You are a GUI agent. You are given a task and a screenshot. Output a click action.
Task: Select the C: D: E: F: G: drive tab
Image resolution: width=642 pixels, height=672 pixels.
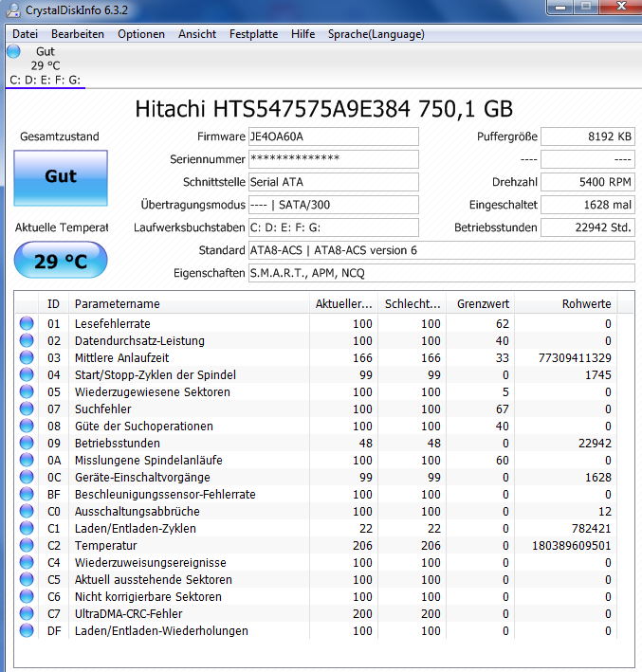[45, 80]
